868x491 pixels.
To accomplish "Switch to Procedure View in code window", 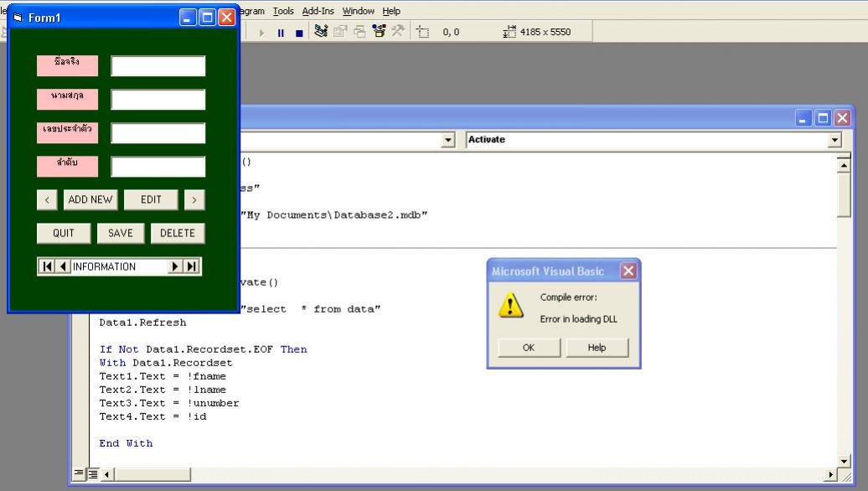I will point(79,473).
